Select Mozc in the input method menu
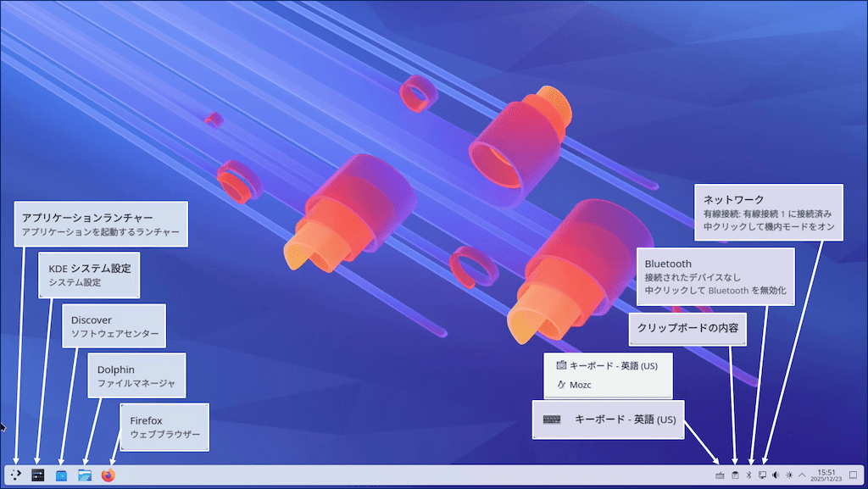Screen dimensions: 868x489 click(x=581, y=385)
